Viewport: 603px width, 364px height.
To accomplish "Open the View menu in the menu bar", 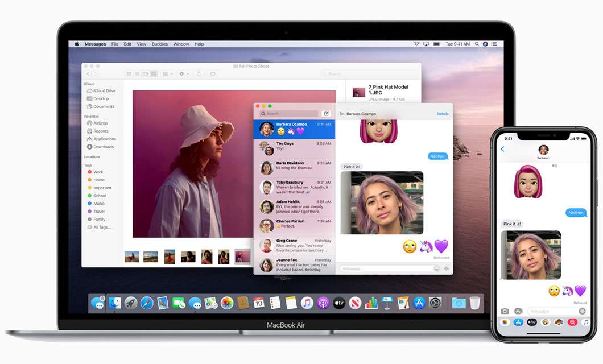I will click(x=141, y=44).
